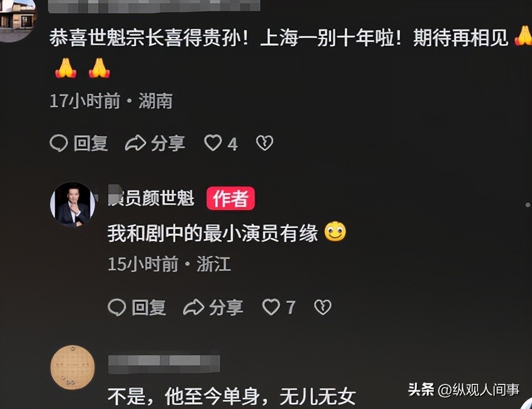
Task: Open the Go-board avatar of bottom commenter
Action: 73,367
